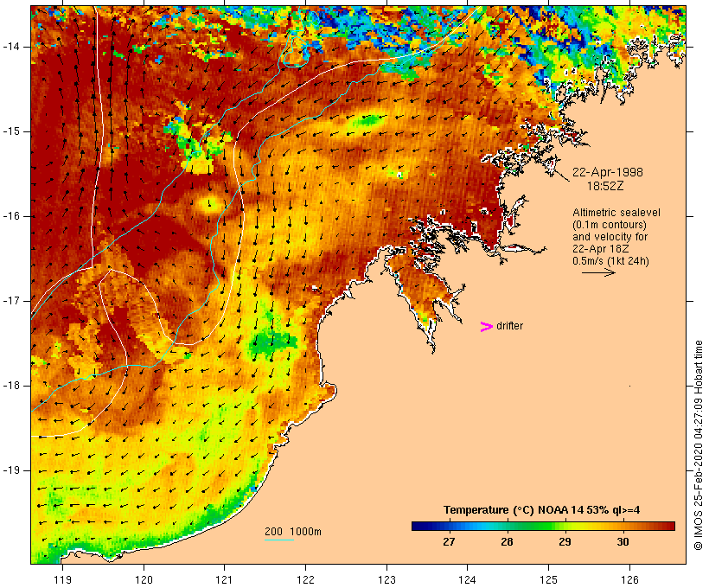Click the yellow warm-core spot near 120.8, -15.9
This screenshot has width=709, height=588.
210,204
